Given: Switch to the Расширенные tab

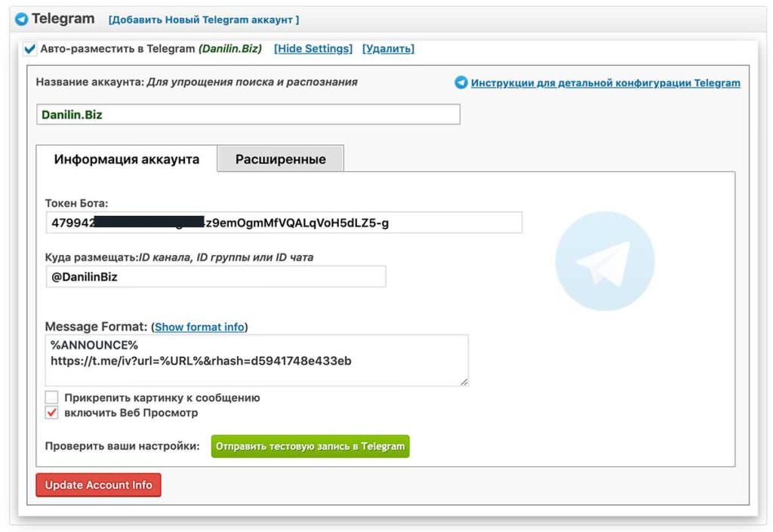Looking at the screenshot, I should [x=281, y=159].
